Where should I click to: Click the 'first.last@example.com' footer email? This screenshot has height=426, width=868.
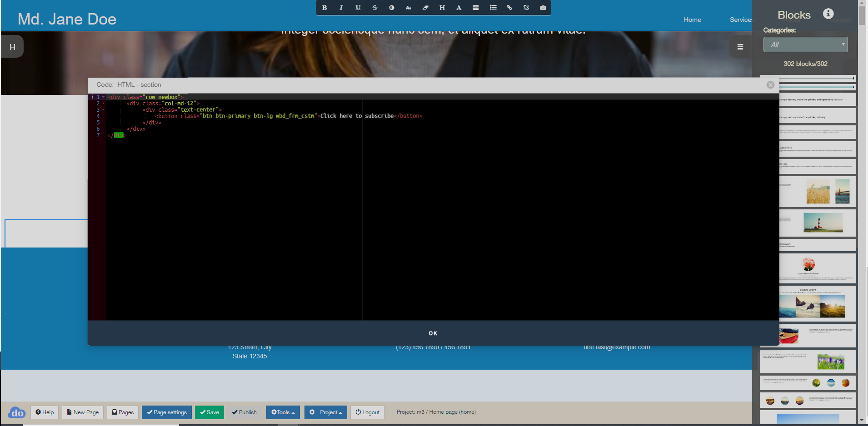click(x=617, y=347)
